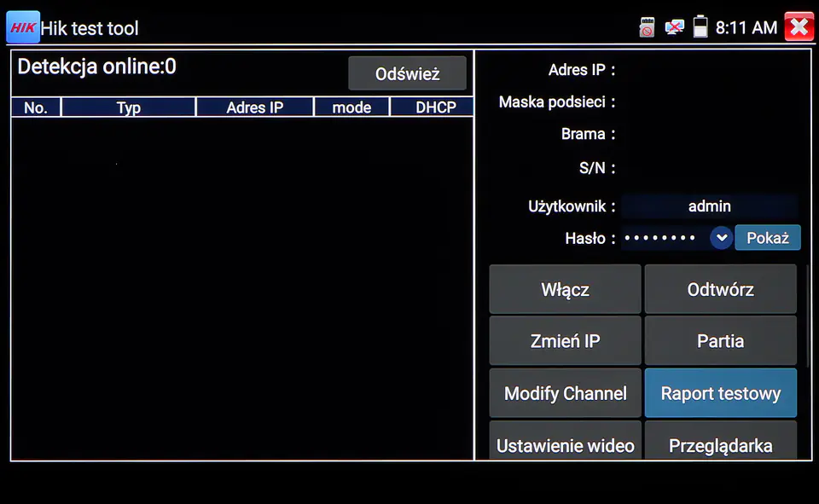Click the Użytkownik admin field
The height and width of the screenshot is (504, 819).
709,206
